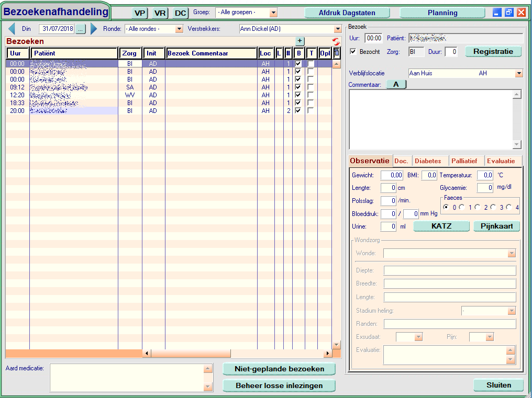Toggle T checkbox for the 09:12 visit
The image size is (532, 398).
[x=311, y=87]
